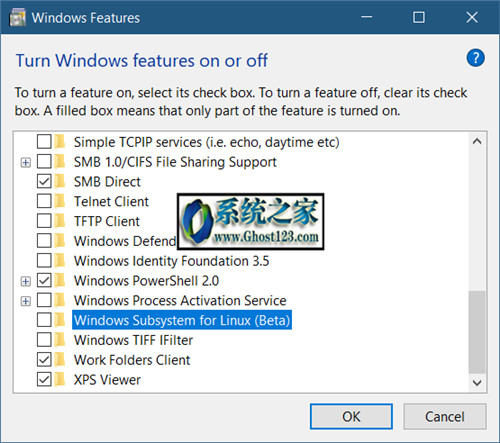Click the Cancel button
The image size is (500, 443).
445,416
